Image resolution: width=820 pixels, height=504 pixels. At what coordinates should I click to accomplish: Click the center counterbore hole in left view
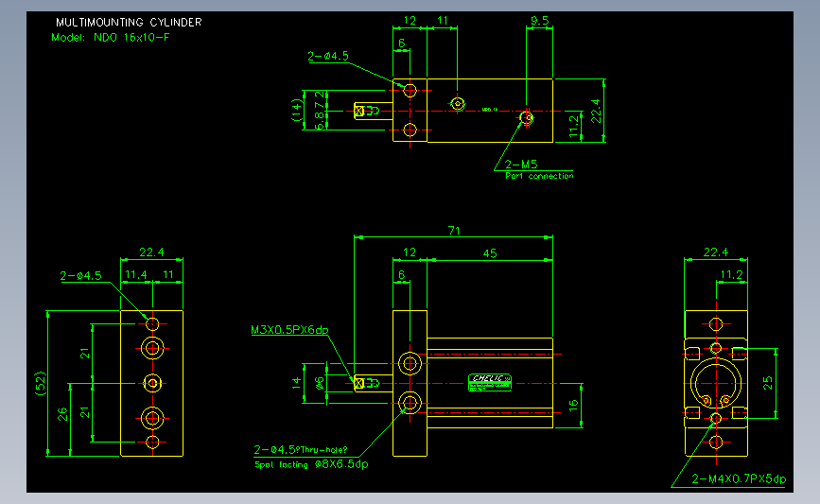(x=152, y=384)
